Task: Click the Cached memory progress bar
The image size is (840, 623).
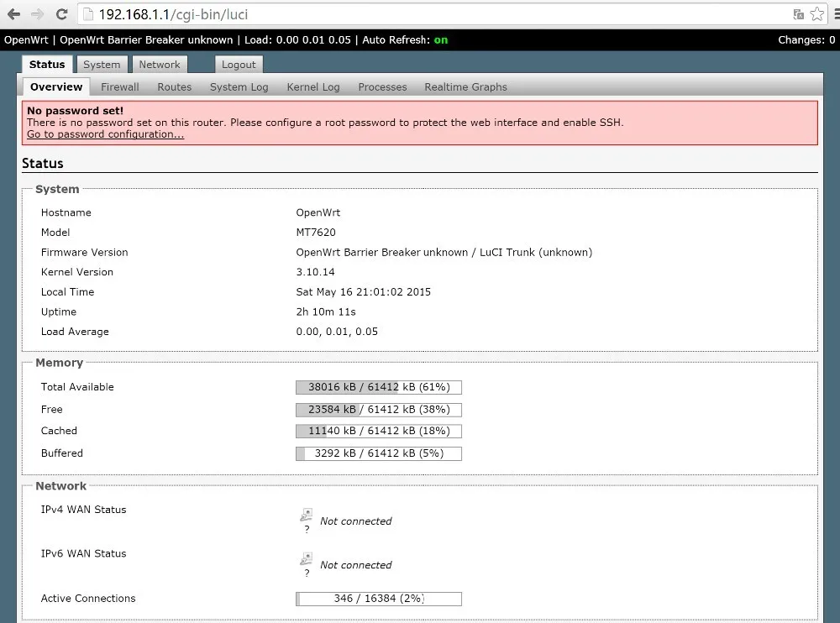Action: 379,432
